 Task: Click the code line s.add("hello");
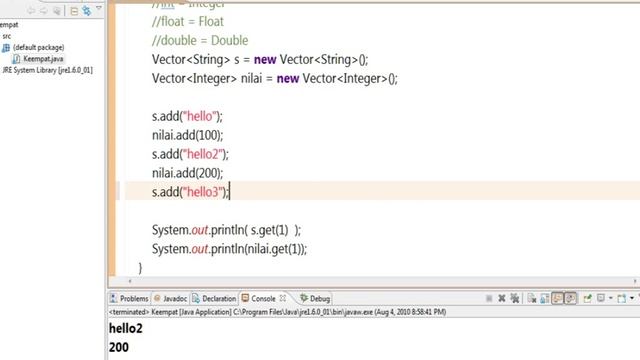click(187, 116)
